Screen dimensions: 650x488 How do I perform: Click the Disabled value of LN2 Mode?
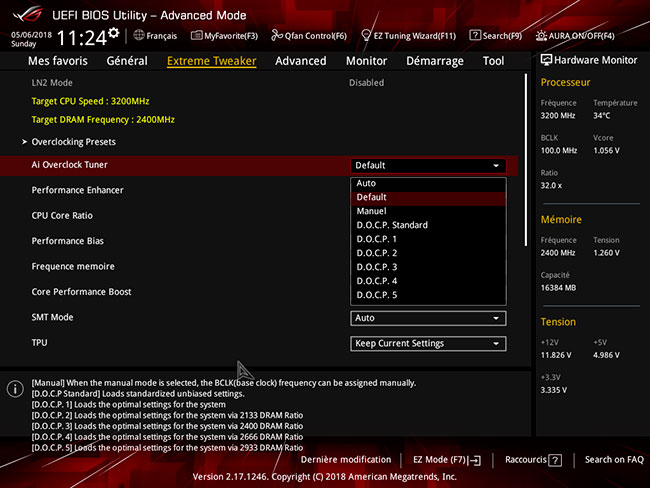click(366, 83)
